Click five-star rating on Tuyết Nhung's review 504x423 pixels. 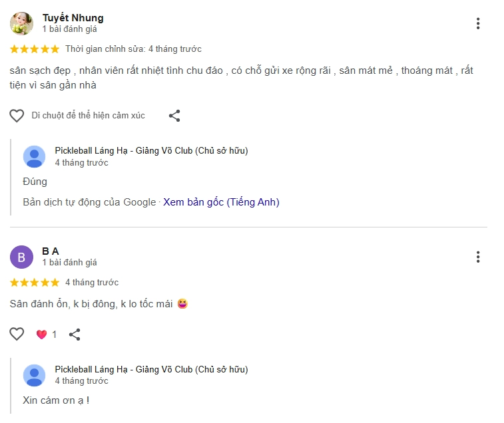click(x=35, y=49)
